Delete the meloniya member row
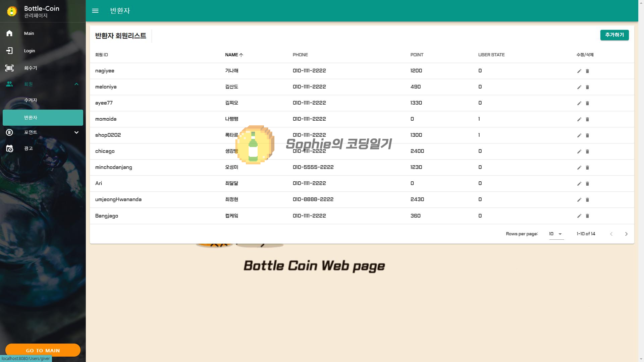Viewport: 644px width, 362px height. [587, 87]
